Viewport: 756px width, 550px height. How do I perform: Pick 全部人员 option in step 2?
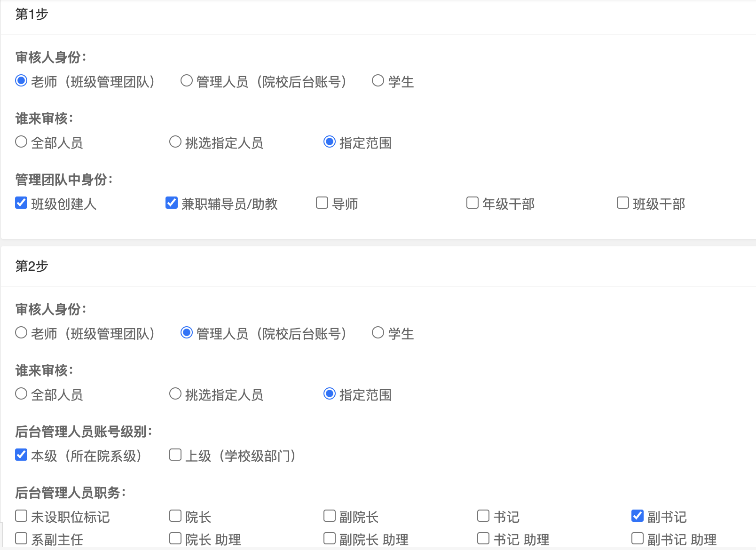click(x=21, y=394)
